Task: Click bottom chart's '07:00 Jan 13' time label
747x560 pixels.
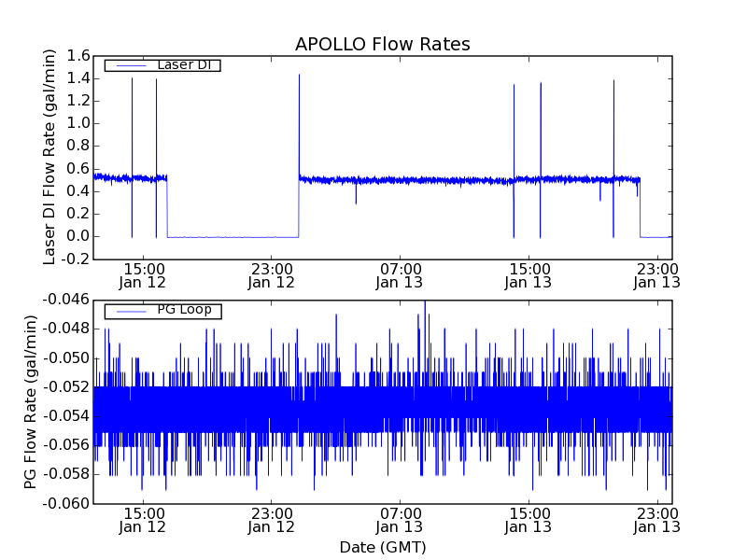Action: coord(400,521)
